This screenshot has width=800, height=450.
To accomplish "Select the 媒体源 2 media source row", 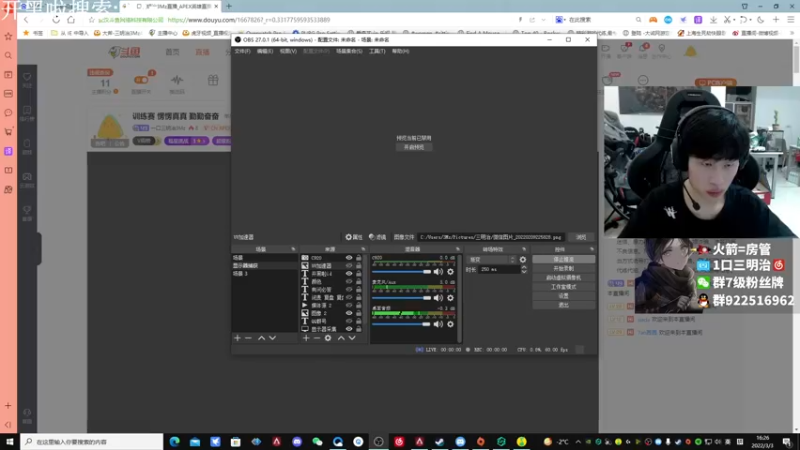I will pyautogui.click(x=332, y=305).
